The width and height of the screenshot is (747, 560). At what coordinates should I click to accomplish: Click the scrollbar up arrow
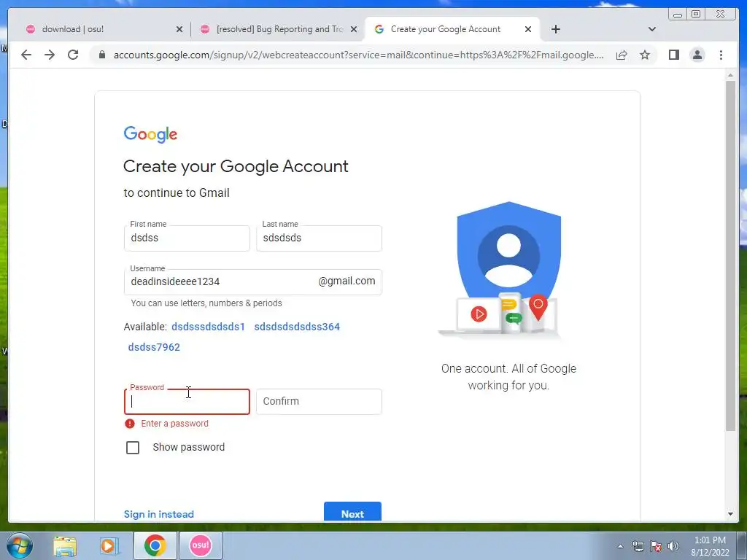pos(730,75)
